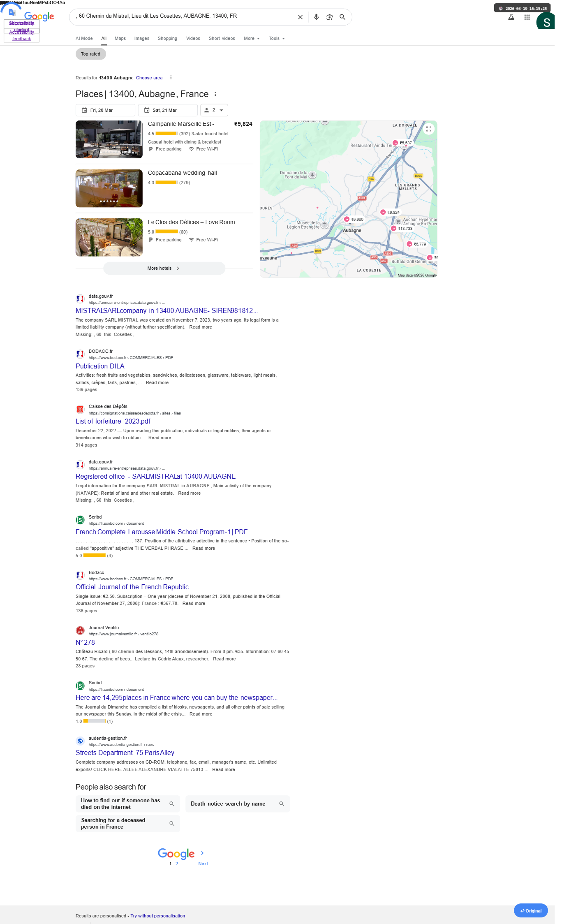Screen dimensions: 562x924
Task: Expand the More search categories menu
Action: 252,38
